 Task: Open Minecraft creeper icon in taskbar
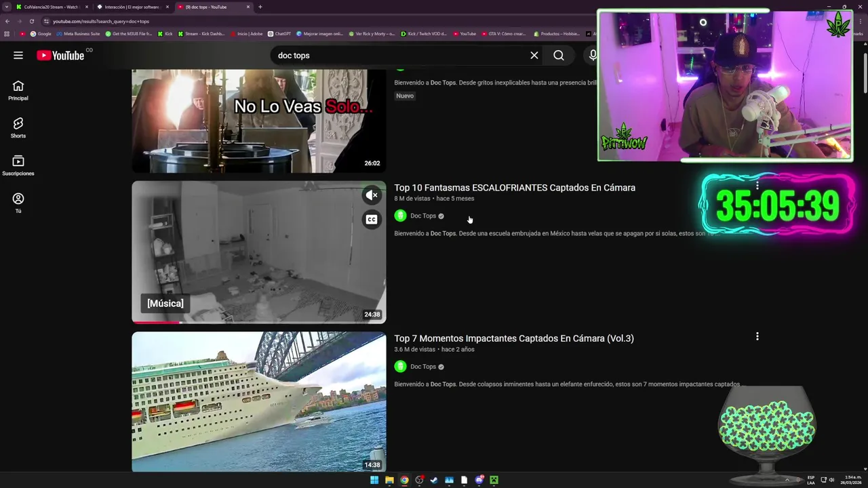click(494, 480)
